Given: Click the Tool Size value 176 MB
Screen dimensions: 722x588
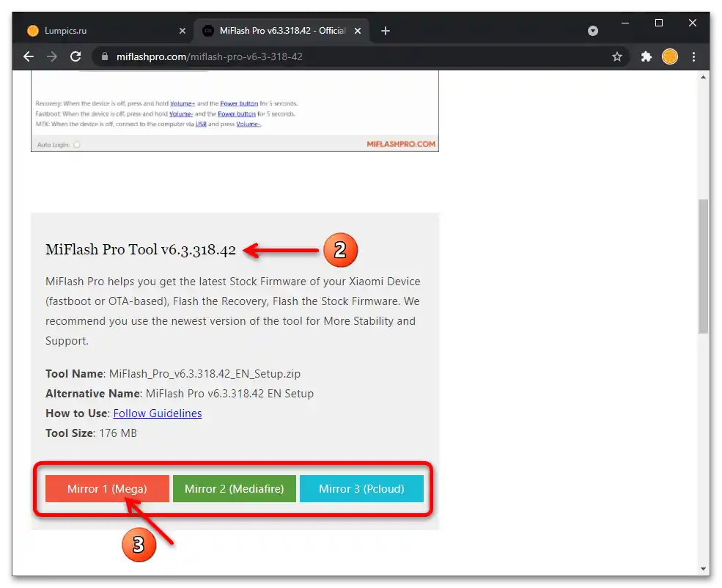Looking at the screenshot, I should (x=118, y=433).
